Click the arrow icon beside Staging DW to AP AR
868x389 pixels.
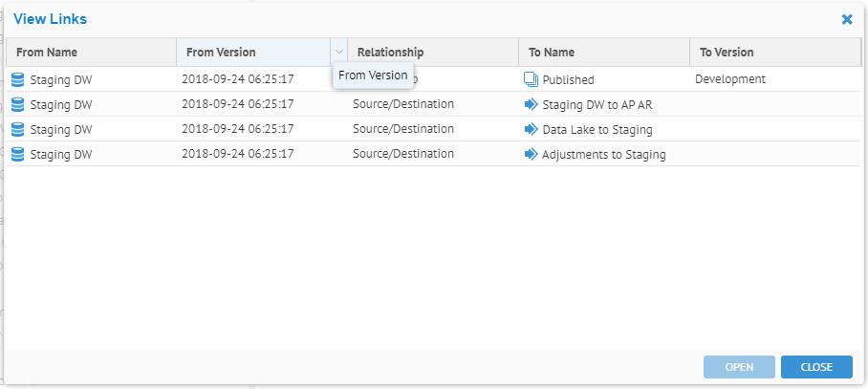tap(532, 104)
